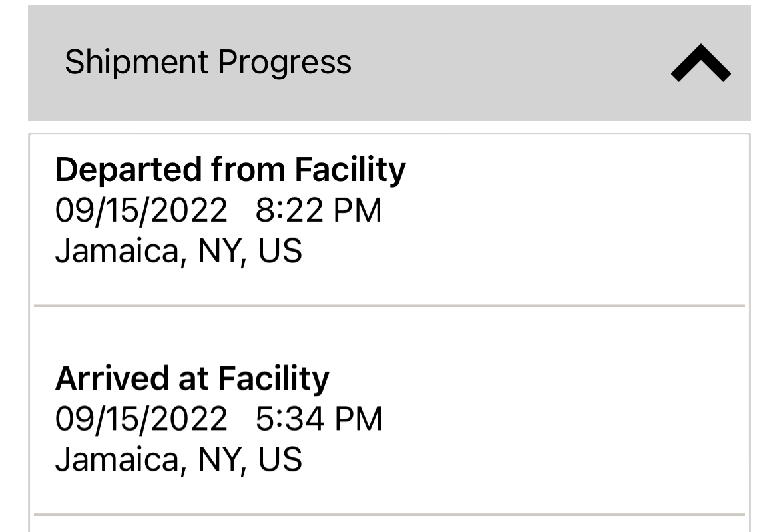The image size is (779, 532).
Task: Click the 5:34 PM arrival time
Action: (318, 419)
